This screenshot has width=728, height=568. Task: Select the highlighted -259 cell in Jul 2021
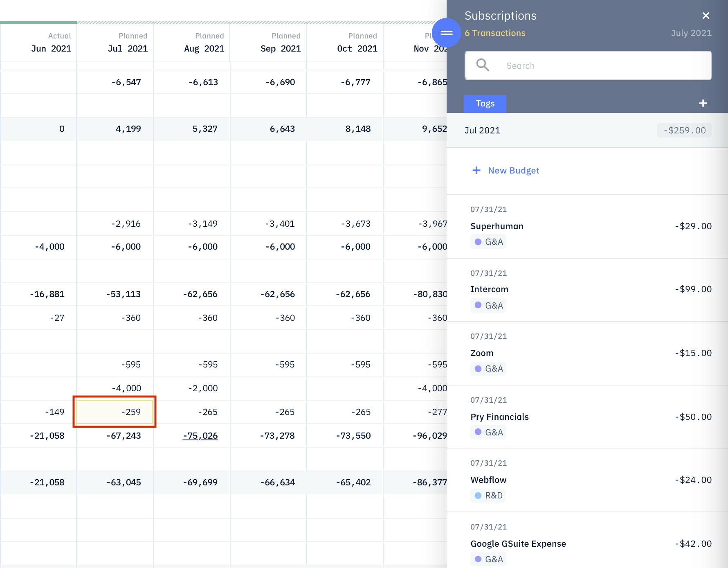(115, 412)
